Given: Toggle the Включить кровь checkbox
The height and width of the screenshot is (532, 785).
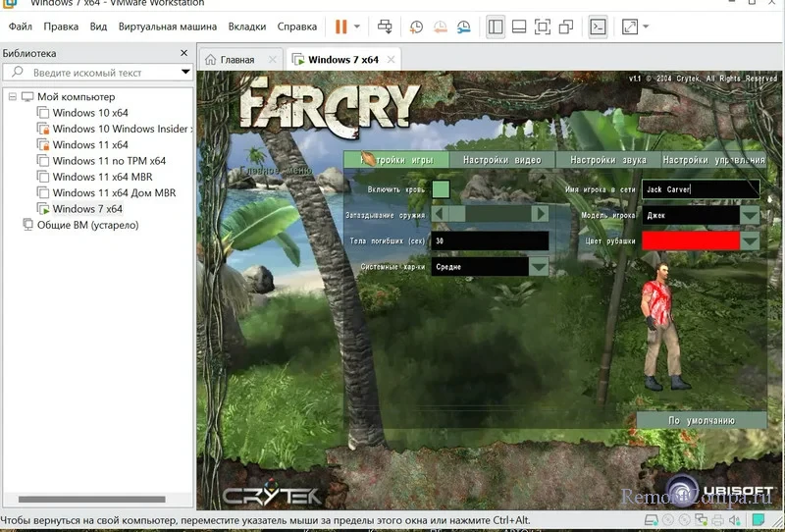Looking at the screenshot, I should click(x=441, y=189).
